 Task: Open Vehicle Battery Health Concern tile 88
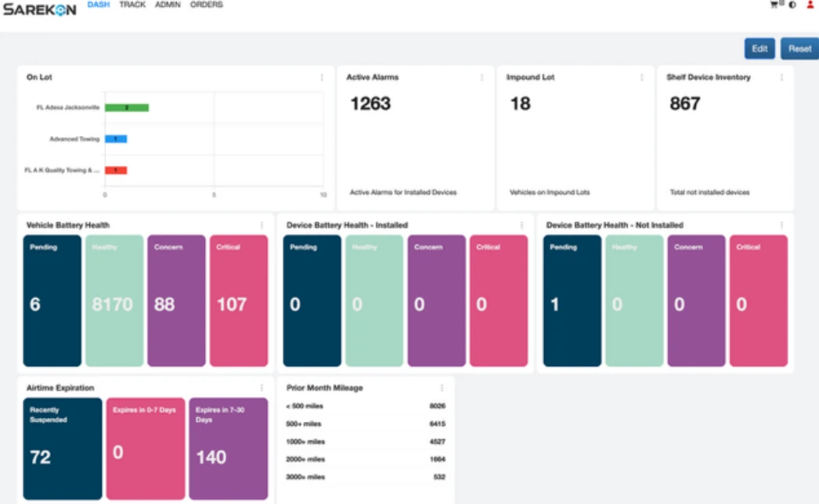[176, 301]
